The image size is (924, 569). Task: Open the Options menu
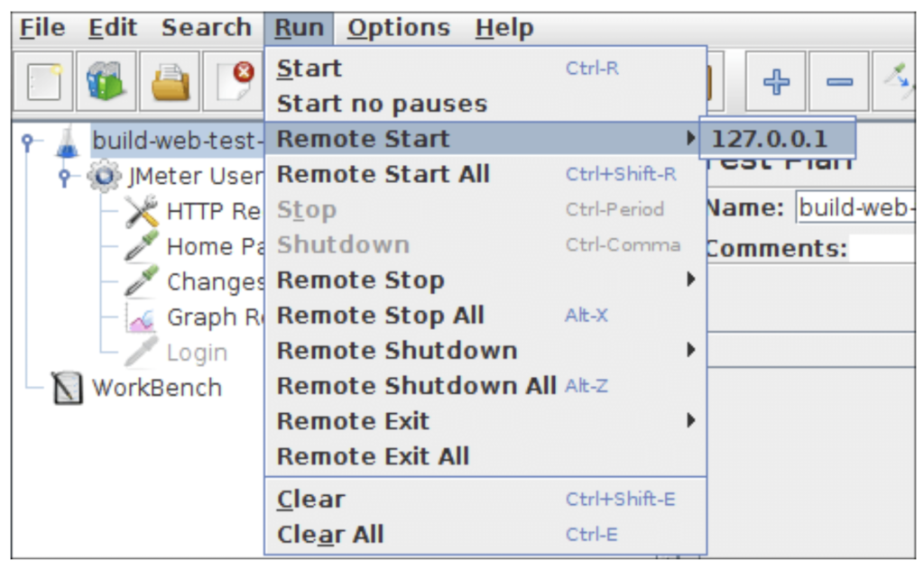click(x=399, y=27)
